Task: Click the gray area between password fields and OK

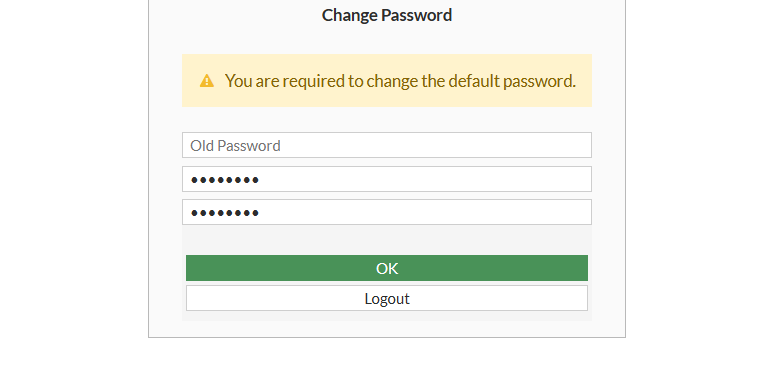Action: [x=387, y=240]
